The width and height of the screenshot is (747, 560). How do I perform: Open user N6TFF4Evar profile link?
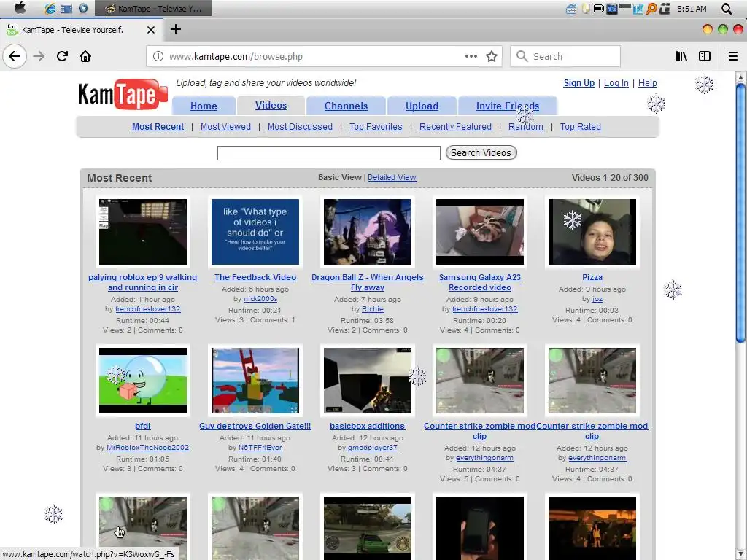260,448
